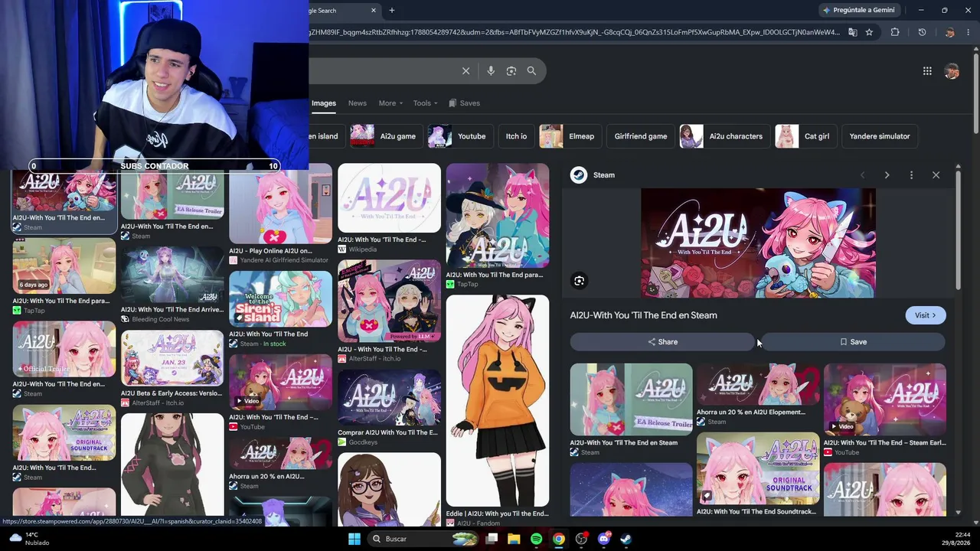Click 'Pregúntale a Gemini' button
This screenshot has width=980, height=551.
pos(858,11)
